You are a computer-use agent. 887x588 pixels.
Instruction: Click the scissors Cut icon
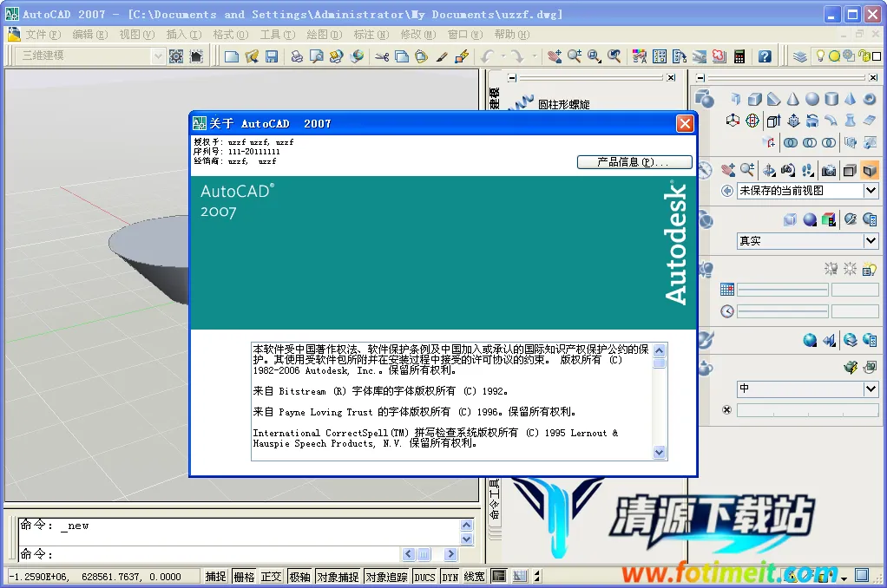(x=382, y=56)
